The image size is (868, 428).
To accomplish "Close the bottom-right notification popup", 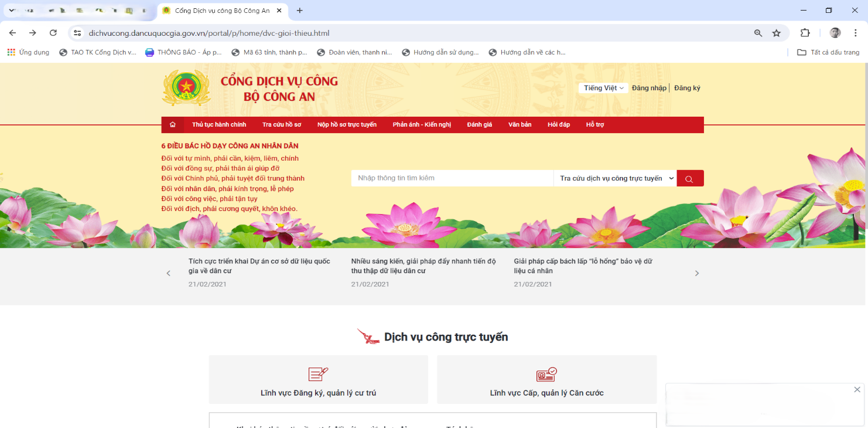I will point(857,390).
